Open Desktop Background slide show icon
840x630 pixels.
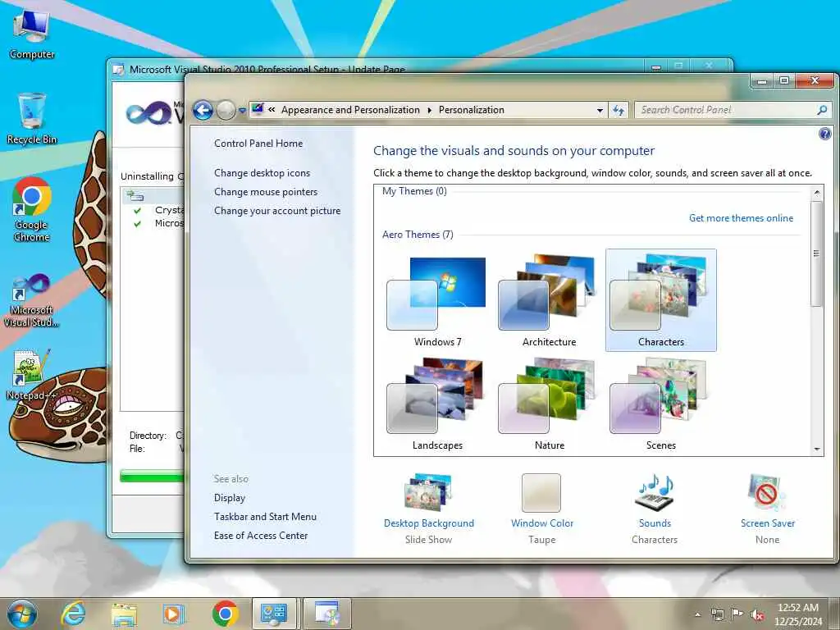tap(428, 493)
